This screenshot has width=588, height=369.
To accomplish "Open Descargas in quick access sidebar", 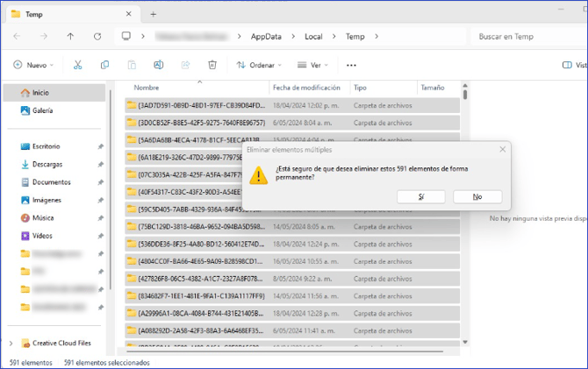I will click(47, 164).
